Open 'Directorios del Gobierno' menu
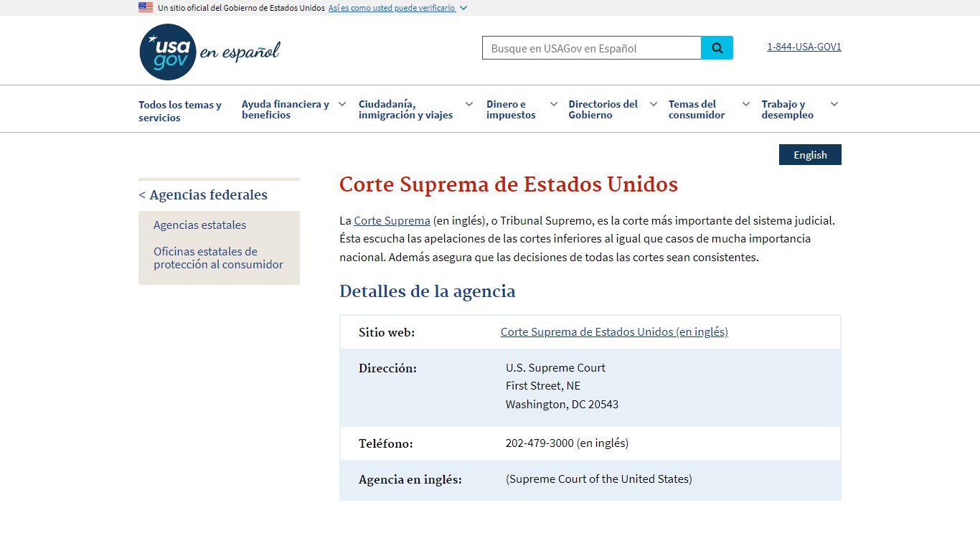Image resolution: width=980 pixels, height=551 pixels. tap(603, 109)
